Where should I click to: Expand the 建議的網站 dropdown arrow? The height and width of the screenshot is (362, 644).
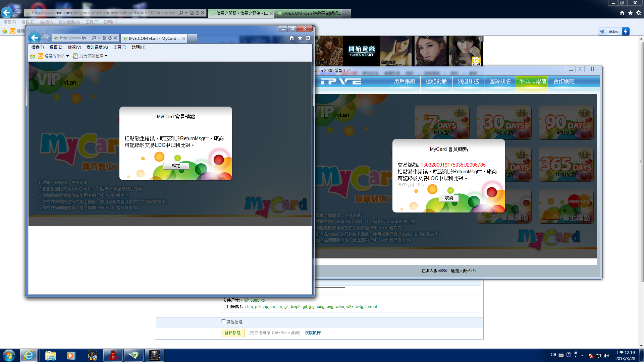pyautogui.click(x=67, y=56)
